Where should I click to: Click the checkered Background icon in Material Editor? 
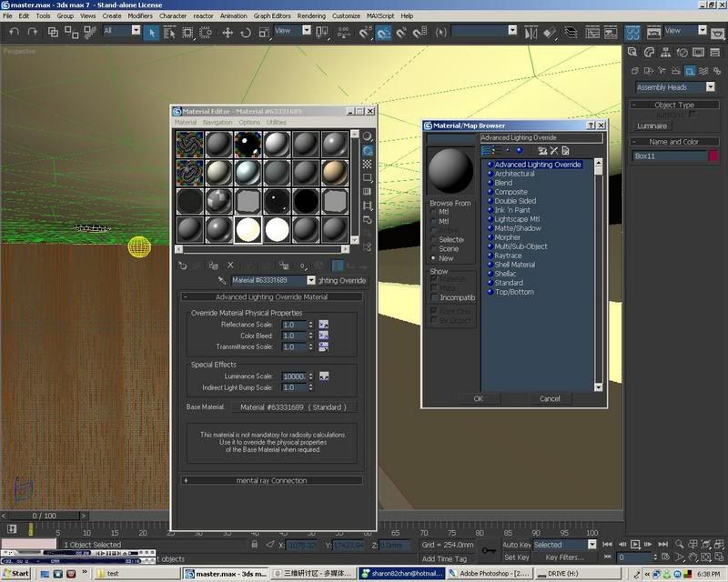[368, 164]
